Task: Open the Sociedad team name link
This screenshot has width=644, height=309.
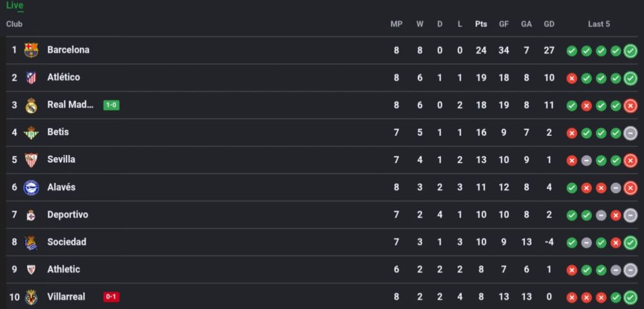Action: 67,241
